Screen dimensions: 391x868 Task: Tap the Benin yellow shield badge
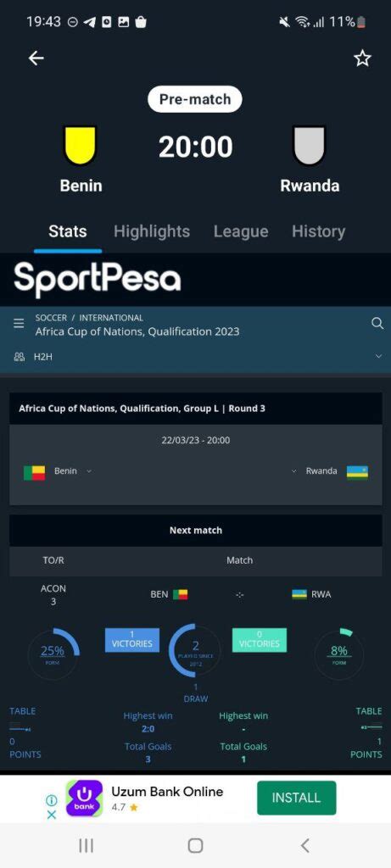point(81,146)
